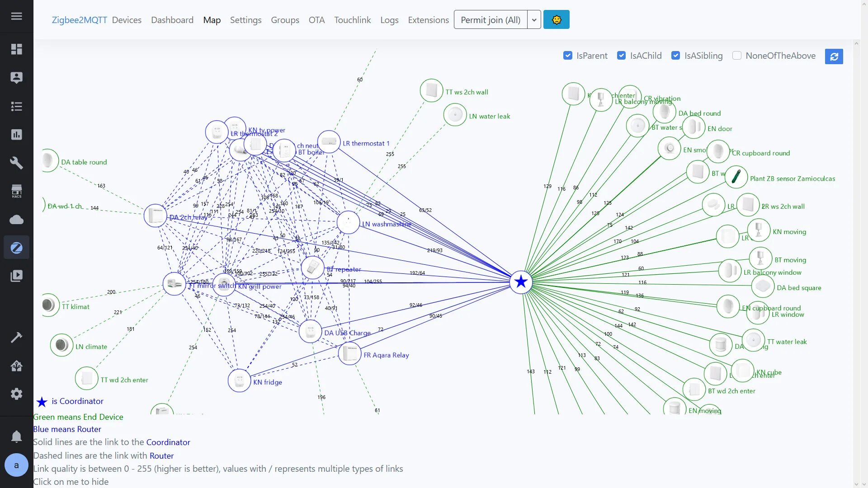The image size is (868, 488).
Task: Enable the NoneOfTheAbove checkbox
Action: tap(737, 56)
